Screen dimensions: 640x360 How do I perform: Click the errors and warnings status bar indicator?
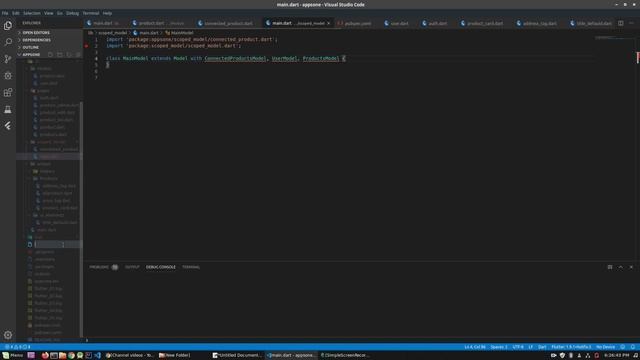click(x=17, y=347)
